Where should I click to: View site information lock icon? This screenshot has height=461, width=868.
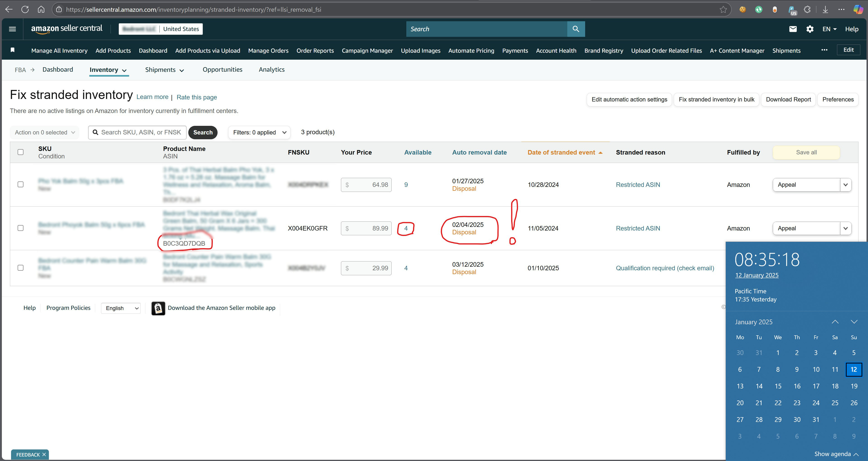(59, 9)
